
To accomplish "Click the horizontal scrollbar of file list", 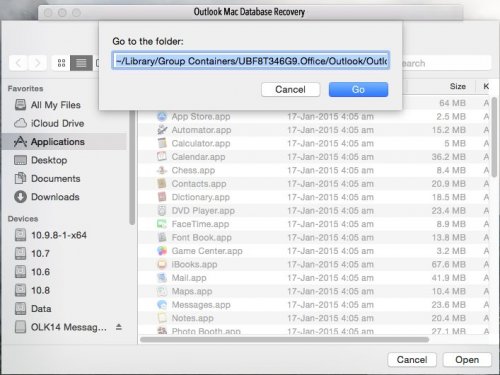I will click(x=285, y=340).
